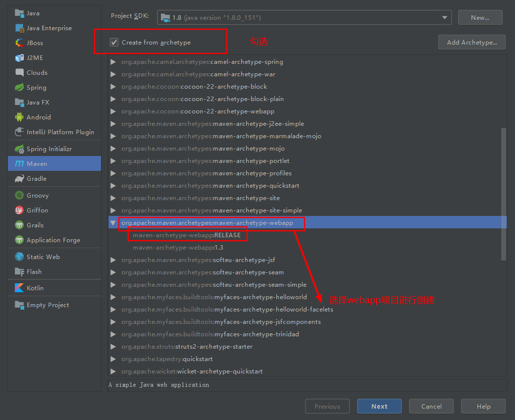The image size is (515, 420).
Task: Select the Flash project icon
Action: (x=19, y=272)
